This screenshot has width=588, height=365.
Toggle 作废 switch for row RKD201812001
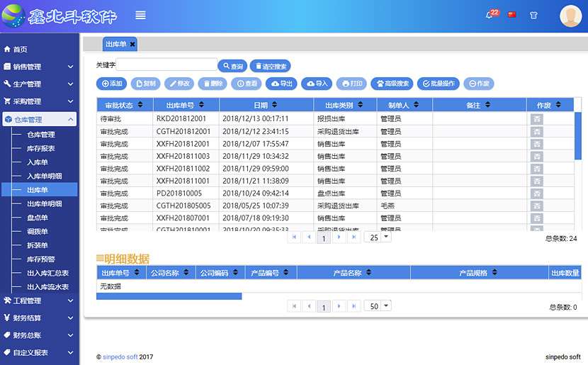pyautogui.click(x=536, y=119)
